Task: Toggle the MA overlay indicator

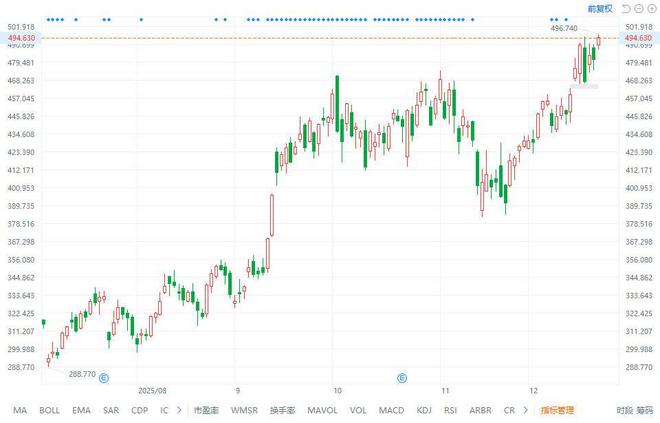Action: pyautogui.click(x=19, y=410)
